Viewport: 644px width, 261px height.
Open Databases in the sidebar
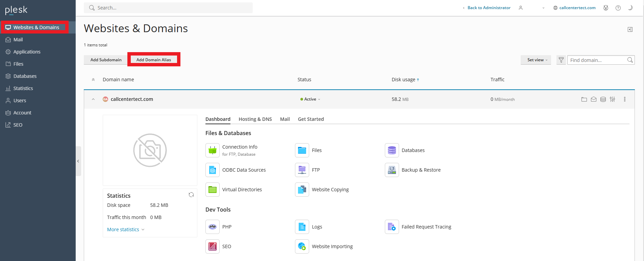[25, 76]
